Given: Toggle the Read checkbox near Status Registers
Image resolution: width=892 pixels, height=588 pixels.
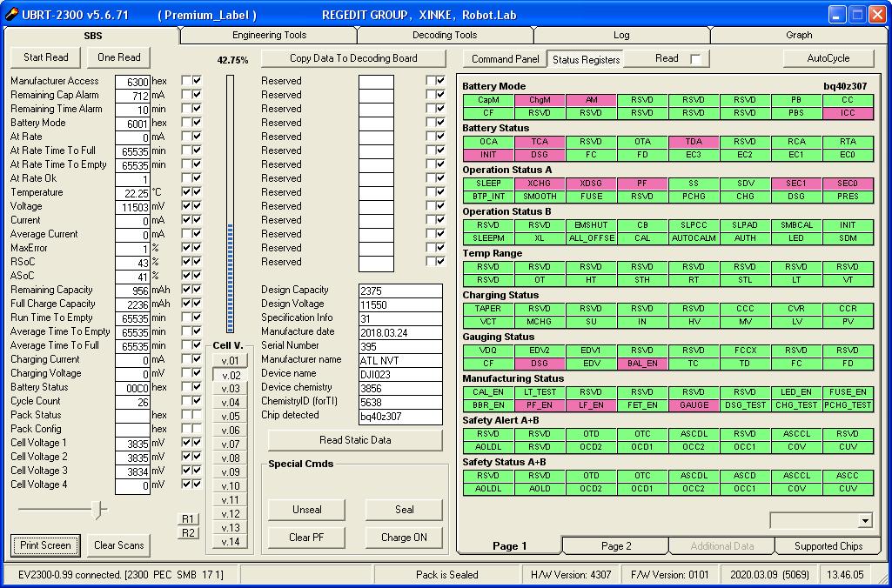Looking at the screenshot, I should (694, 58).
